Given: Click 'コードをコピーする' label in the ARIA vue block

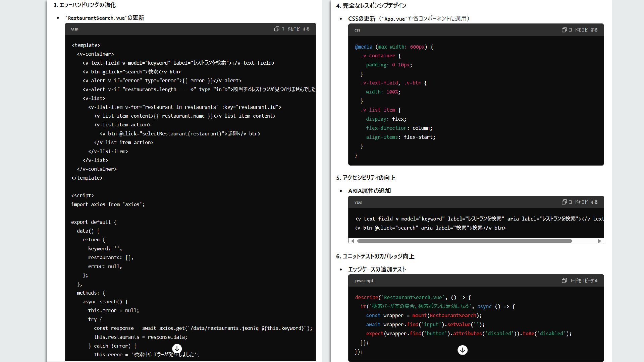Looking at the screenshot, I should [583, 202].
